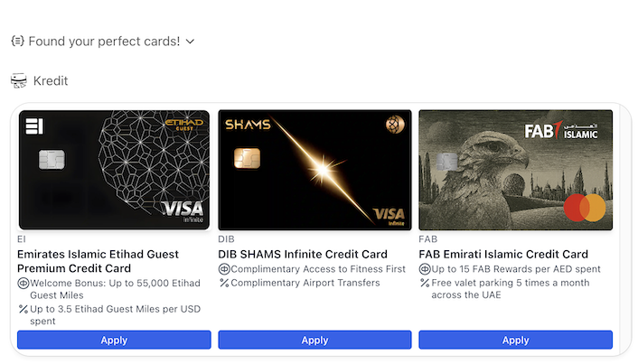The height and width of the screenshot is (364, 638).
Task: Open the FAB Emirati Islamic card image
Action: [x=515, y=170]
